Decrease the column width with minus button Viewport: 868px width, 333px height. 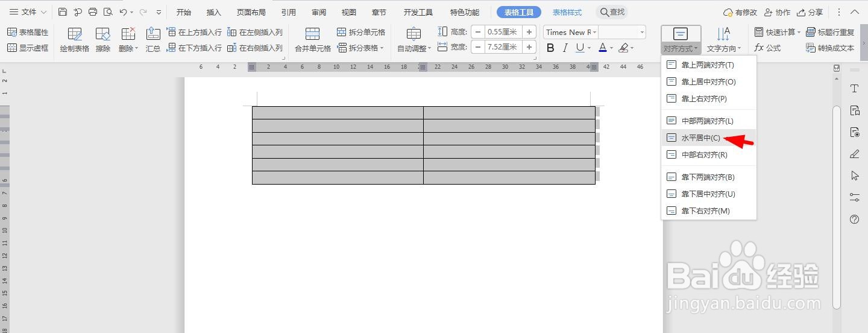click(x=478, y=47)
